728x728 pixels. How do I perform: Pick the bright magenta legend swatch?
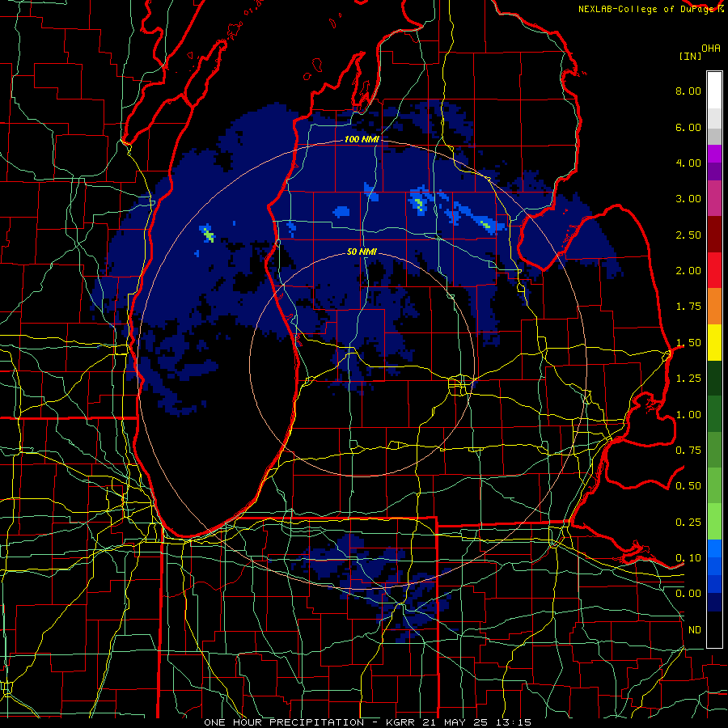pos(714,154)
